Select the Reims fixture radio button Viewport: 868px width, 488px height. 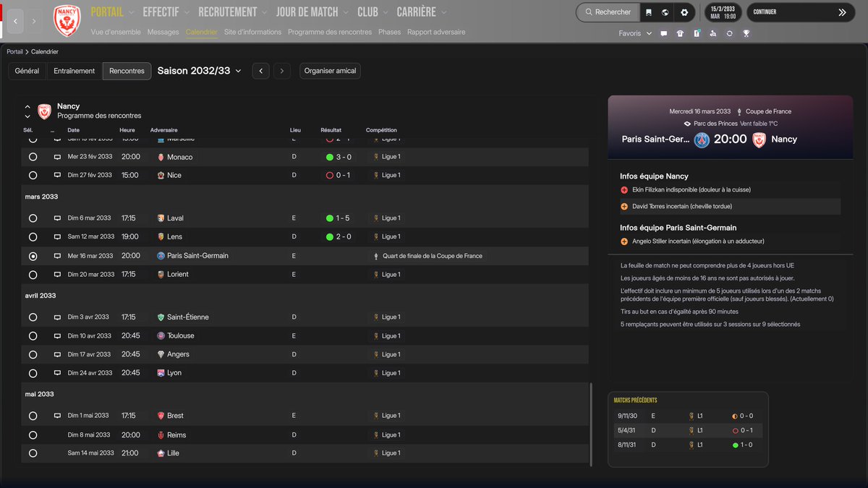33,435
